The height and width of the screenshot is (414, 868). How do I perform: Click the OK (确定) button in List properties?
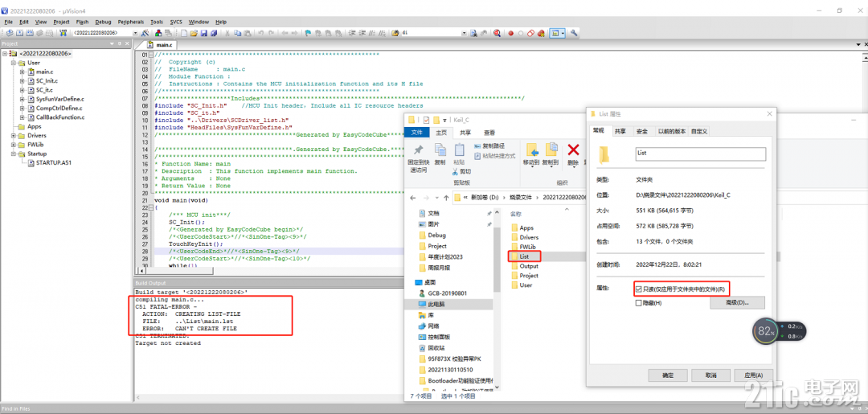point(668,375)
